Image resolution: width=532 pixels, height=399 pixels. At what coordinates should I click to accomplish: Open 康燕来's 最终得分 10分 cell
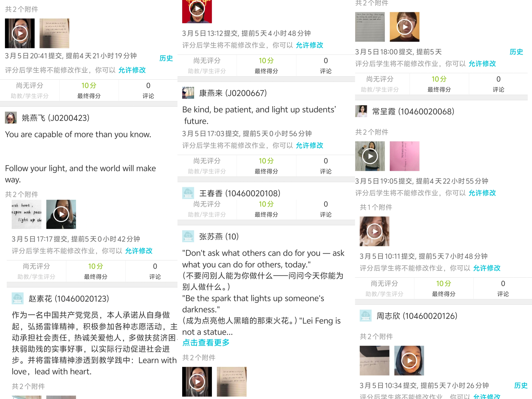point(266,165)
